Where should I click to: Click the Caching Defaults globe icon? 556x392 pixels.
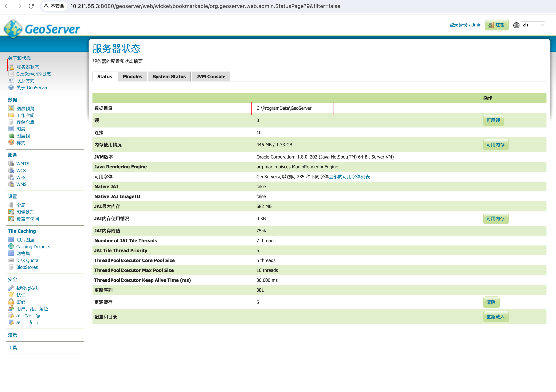[11, 246]
